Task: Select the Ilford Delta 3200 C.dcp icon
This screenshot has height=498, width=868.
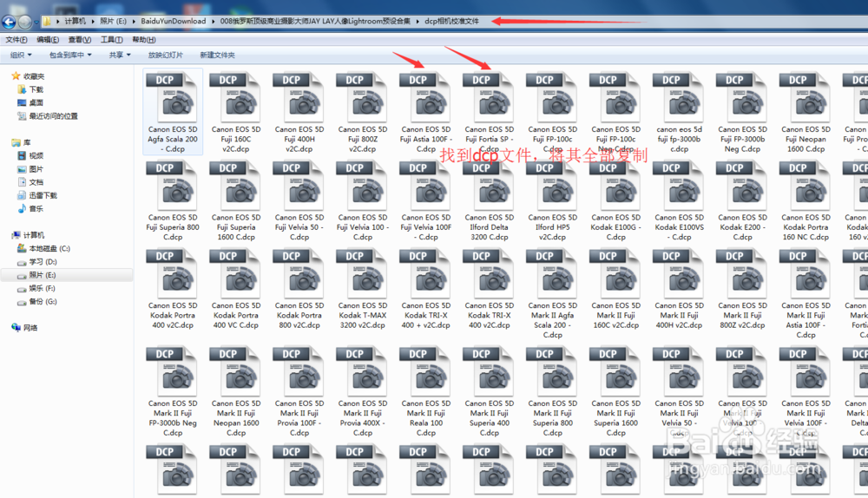Action: tap(488, 186)
